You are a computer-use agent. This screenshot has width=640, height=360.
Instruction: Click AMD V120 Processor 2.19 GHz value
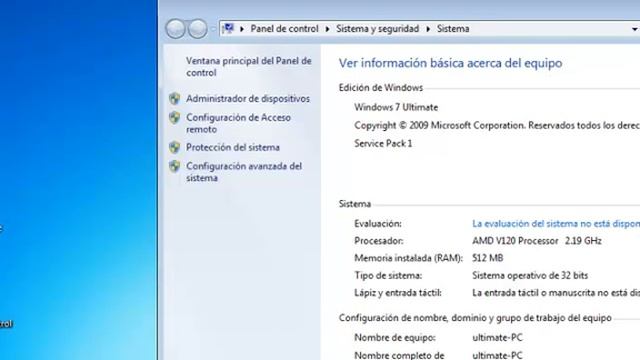click(x=537, y=241)
